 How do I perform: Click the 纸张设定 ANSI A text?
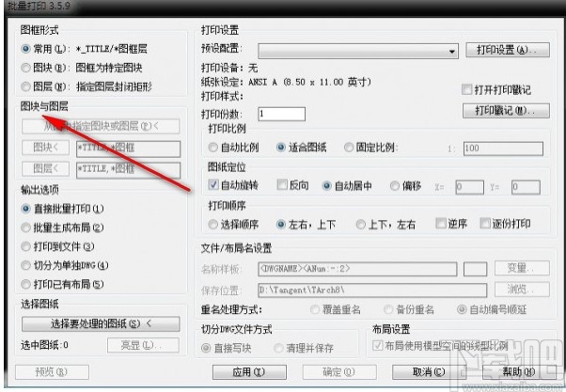click(x=286, y=83)
